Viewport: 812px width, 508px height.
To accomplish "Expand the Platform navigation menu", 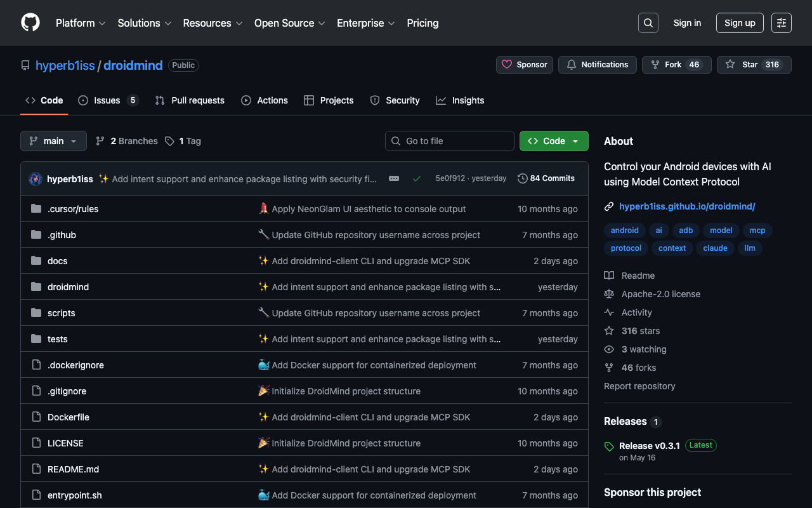I will click(x=81, y=23).
